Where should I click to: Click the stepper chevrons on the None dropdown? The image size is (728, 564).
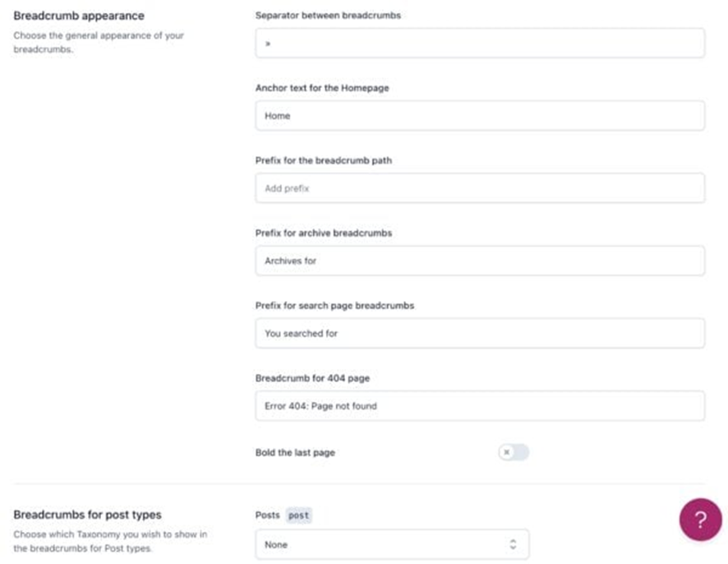pyautogui.click(x=514, y=543)
